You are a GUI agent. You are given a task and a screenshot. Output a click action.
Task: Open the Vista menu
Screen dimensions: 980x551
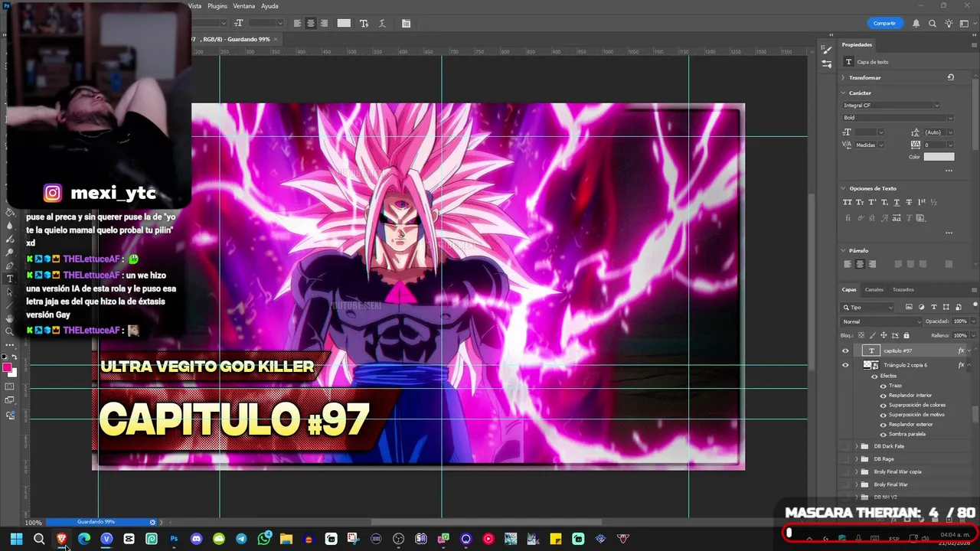coord(195,6)
